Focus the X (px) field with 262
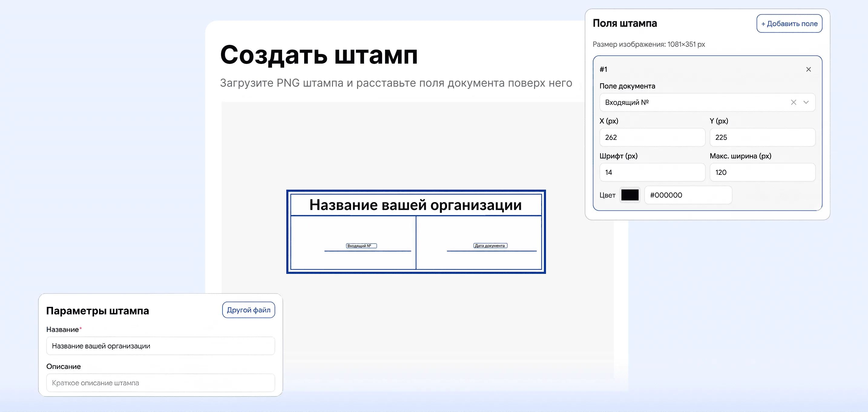The height and width of the screenshot is (412, 868). 652,137
